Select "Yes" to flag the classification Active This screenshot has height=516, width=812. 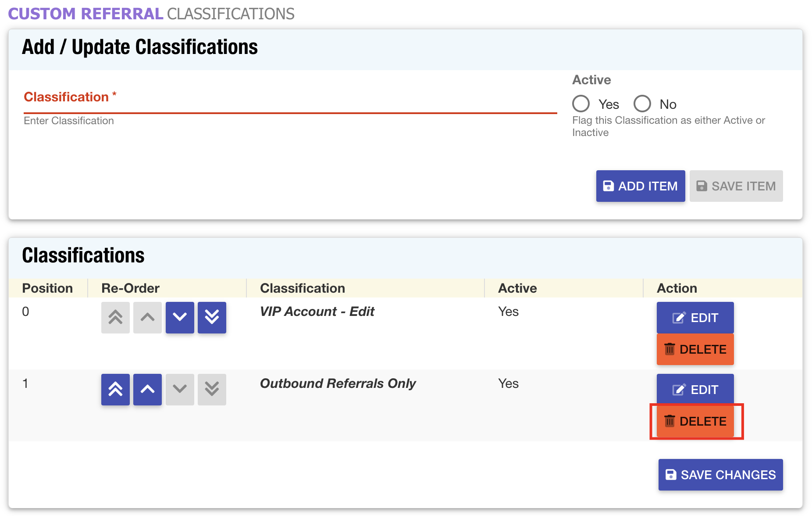pyautogui.click(x=581, y=104)
